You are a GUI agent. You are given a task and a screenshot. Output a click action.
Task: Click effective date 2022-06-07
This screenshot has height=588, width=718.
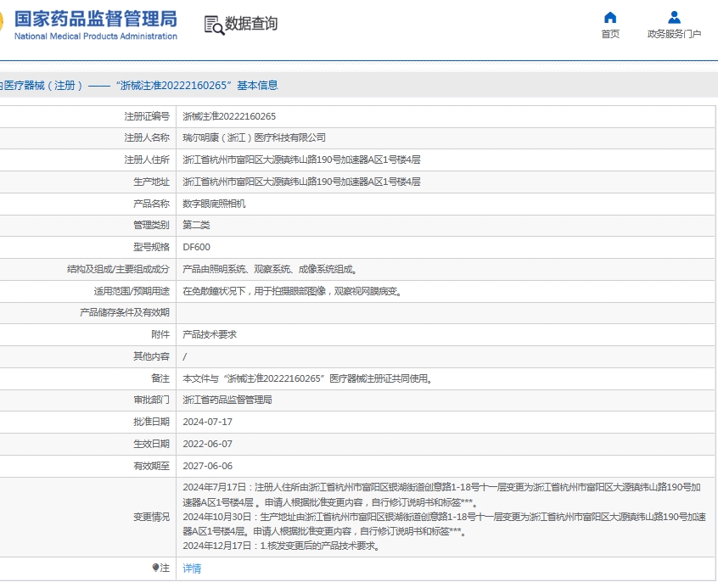pyautogui.click(x=207, y=444)
